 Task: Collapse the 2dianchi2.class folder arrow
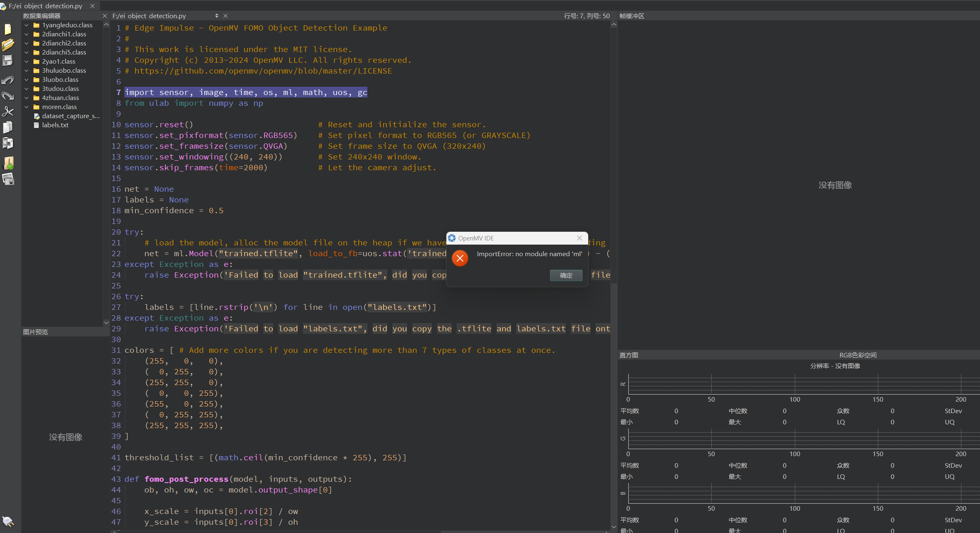pos(26,43)
